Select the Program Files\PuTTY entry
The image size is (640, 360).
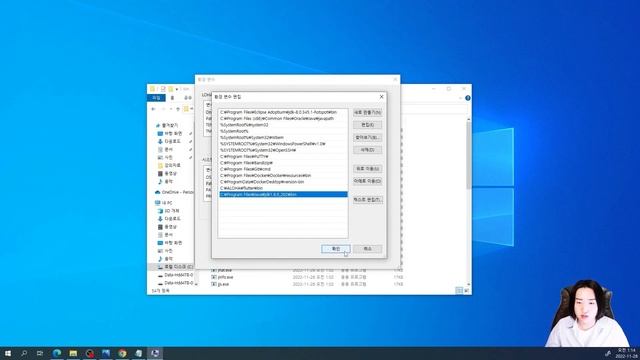[283, 156]
